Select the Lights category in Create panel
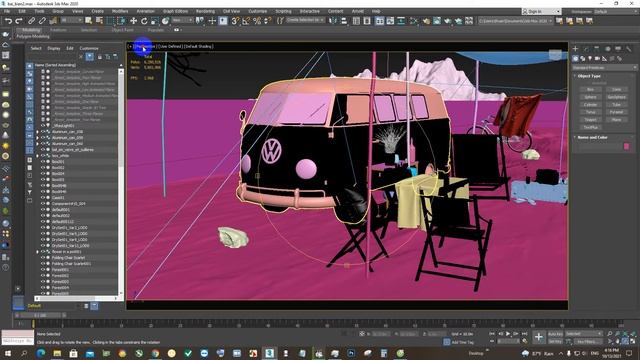Image resolution: width=640 pixels, height=360 pixels. tap(590, 59)
